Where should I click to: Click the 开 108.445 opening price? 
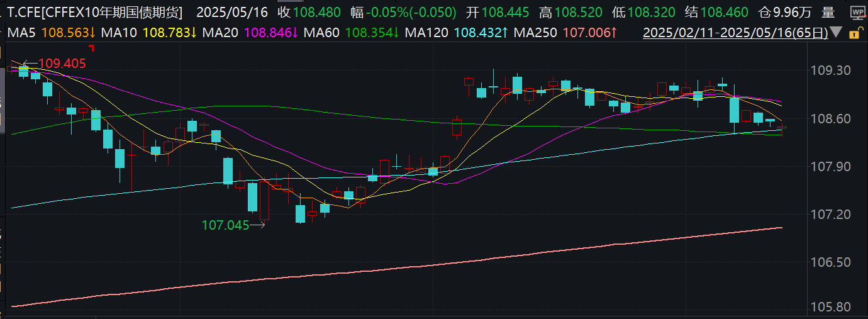498,13
